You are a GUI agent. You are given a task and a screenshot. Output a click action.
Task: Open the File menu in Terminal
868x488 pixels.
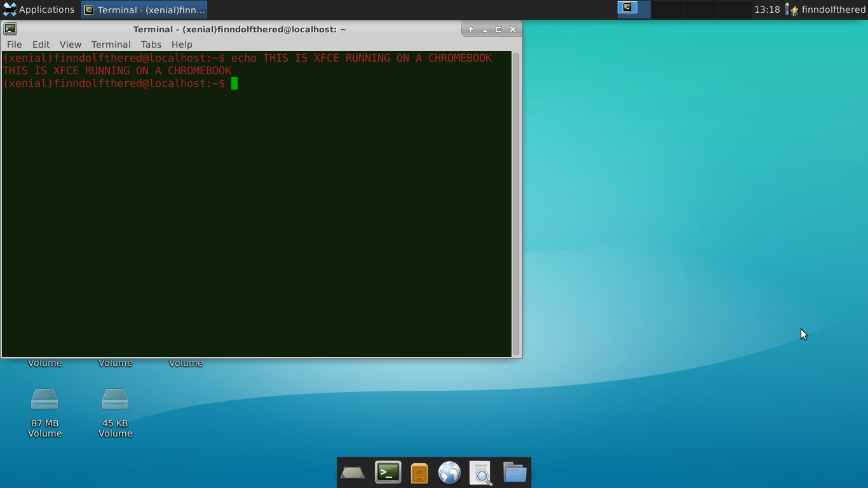coord(14,44)
